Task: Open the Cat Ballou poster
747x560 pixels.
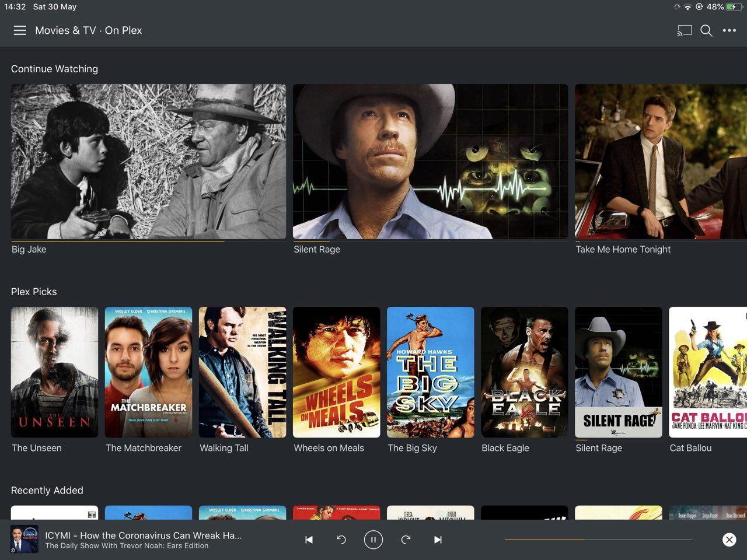Action: [708, 372]
